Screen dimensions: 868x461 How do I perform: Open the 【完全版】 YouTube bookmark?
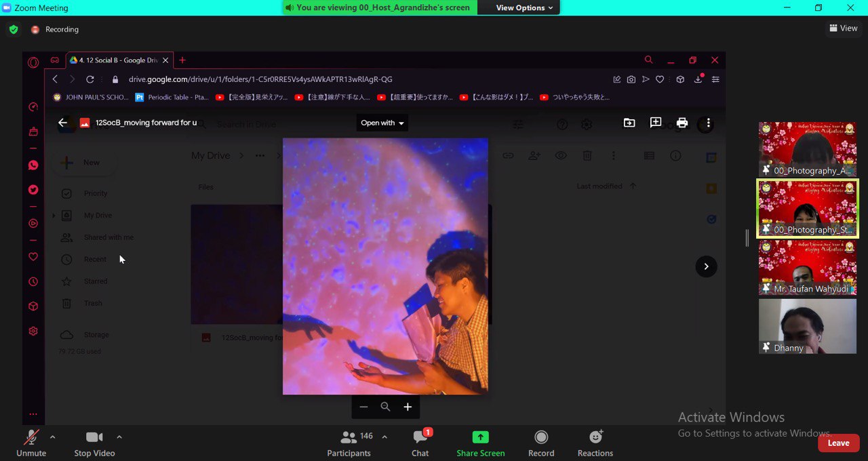pos(252,97)
